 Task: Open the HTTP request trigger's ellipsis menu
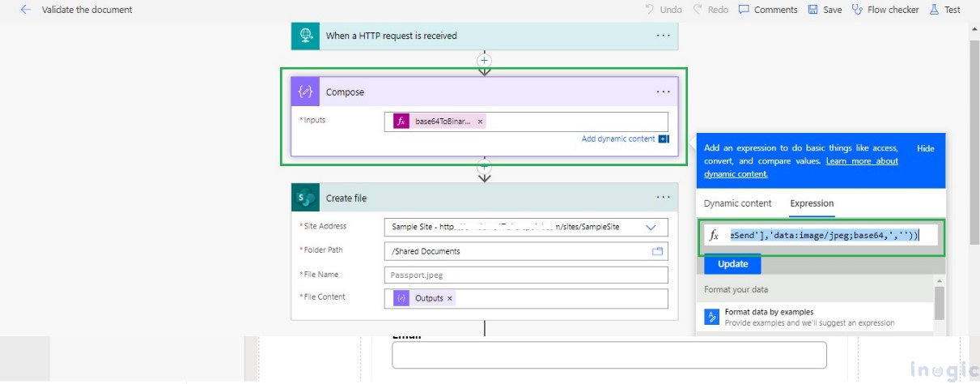[663, 36]
